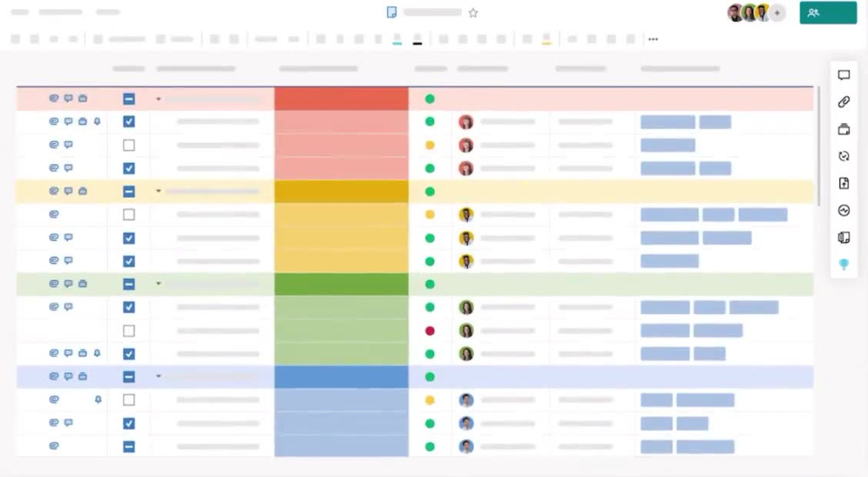Viewport: 868px width, 477px height.
Task: Check the unchecked box in the red group
Action: (129, 145)
